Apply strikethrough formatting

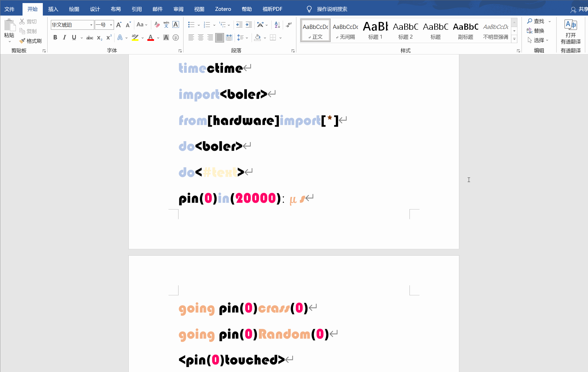[90, 38]
